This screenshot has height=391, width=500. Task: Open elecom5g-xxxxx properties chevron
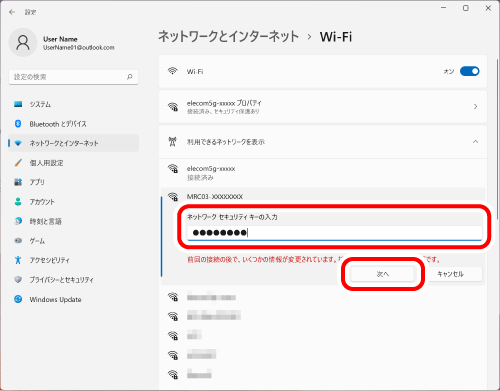tap(475, 107)
